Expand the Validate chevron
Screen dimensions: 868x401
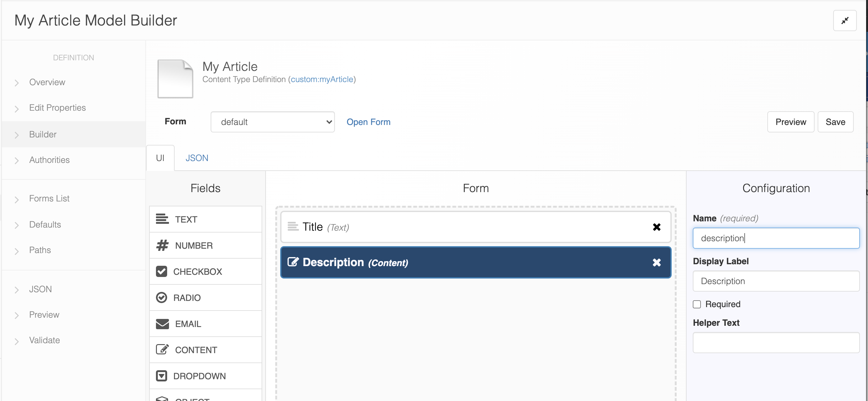click(16, 341)
